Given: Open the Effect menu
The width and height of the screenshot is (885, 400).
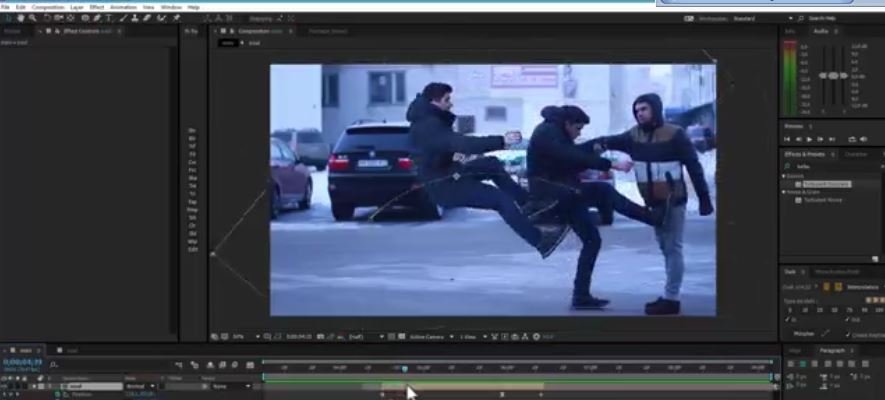Looking at the screenshot, I should (97, 7).
